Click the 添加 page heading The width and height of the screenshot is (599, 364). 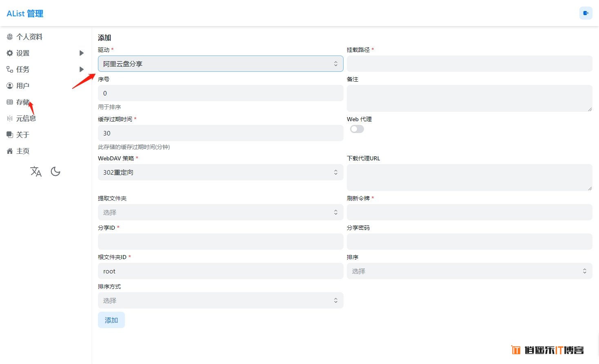[x=104, y=38]
